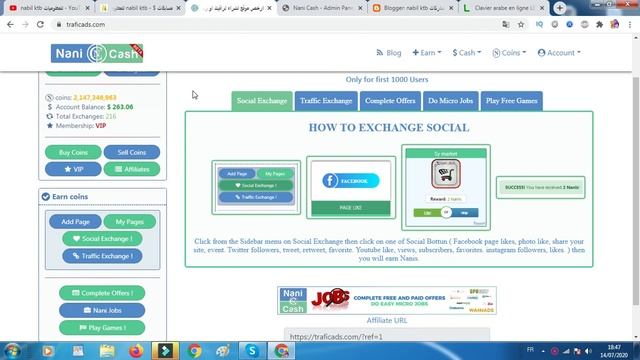Switch to the Clavier arabe en ligne tab
Image resolution: width=640 pixels, height=360 pixels.
pos(504,8)
